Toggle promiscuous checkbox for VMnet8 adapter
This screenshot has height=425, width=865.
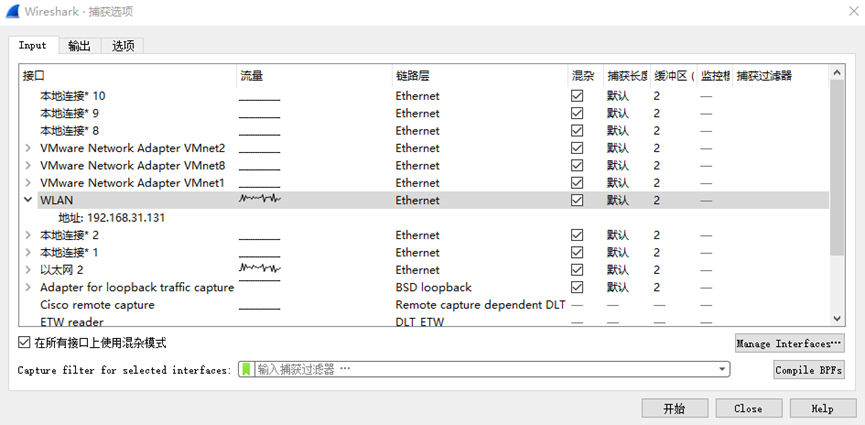click(577, 166)
